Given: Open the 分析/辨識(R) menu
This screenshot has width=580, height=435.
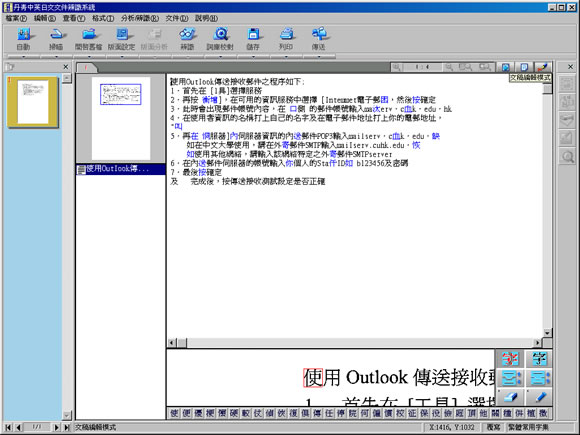Looking at the screenshot, I should tap(140, 18).
